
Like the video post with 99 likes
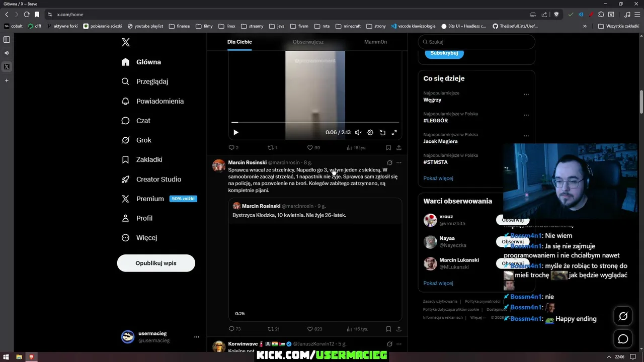pos(313,148)
